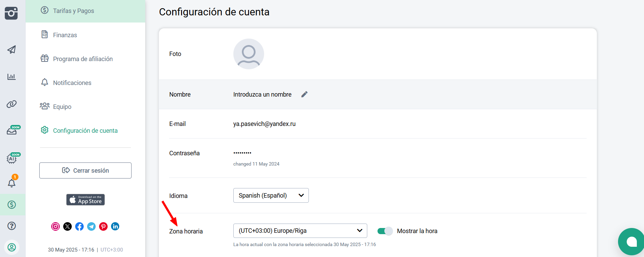Open the Idioma language dropdown

(271, 196)
